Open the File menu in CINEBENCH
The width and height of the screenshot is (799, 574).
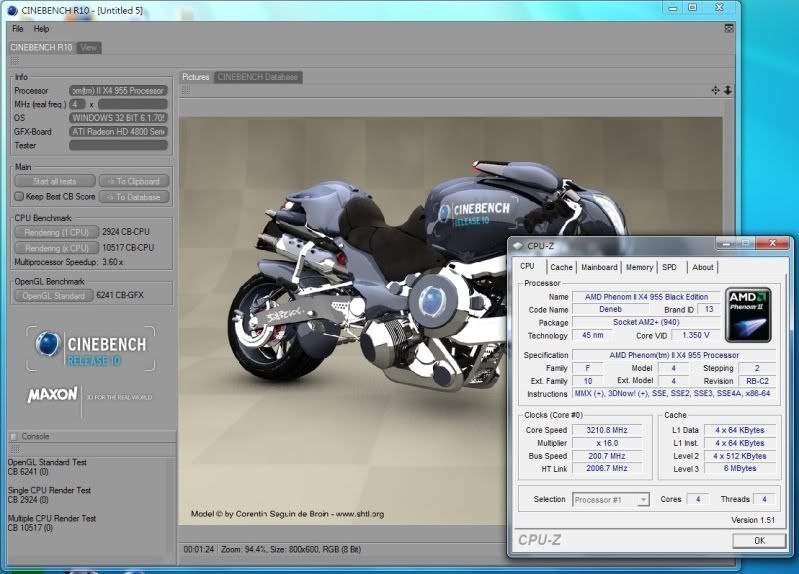click(x=18, y=29)
